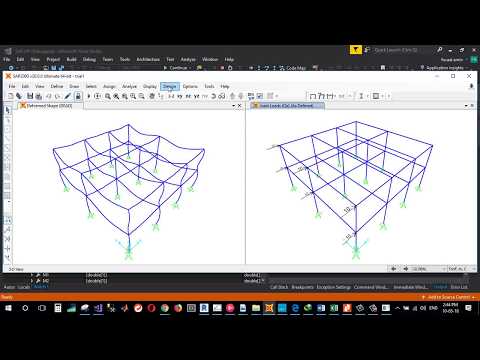
Task: Click the Set Display Options checkbox icon
Action: point(260,96)
